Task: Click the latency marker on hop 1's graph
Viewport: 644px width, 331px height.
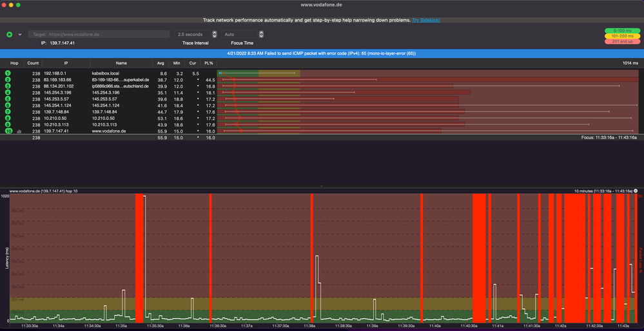Action: (x=220, y=73)
